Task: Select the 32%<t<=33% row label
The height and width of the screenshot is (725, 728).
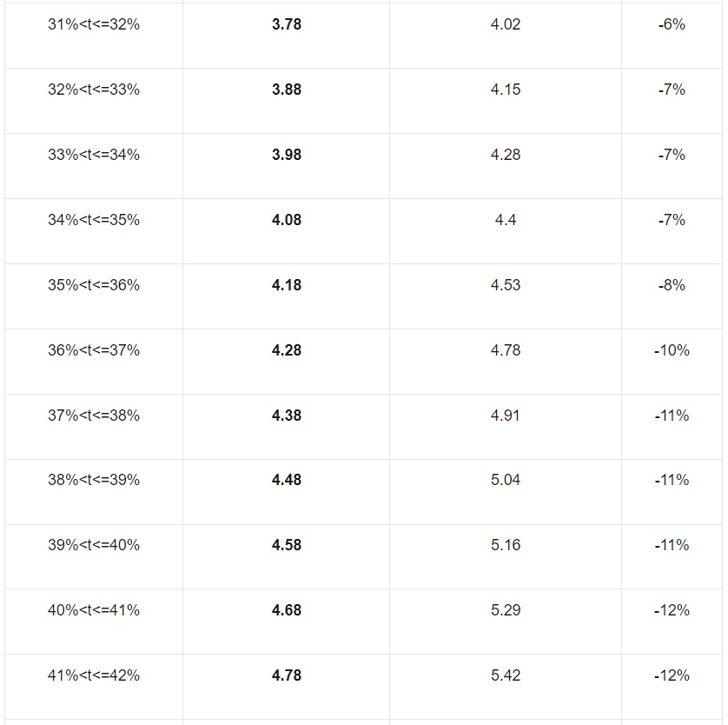Action: click(94, 90)
